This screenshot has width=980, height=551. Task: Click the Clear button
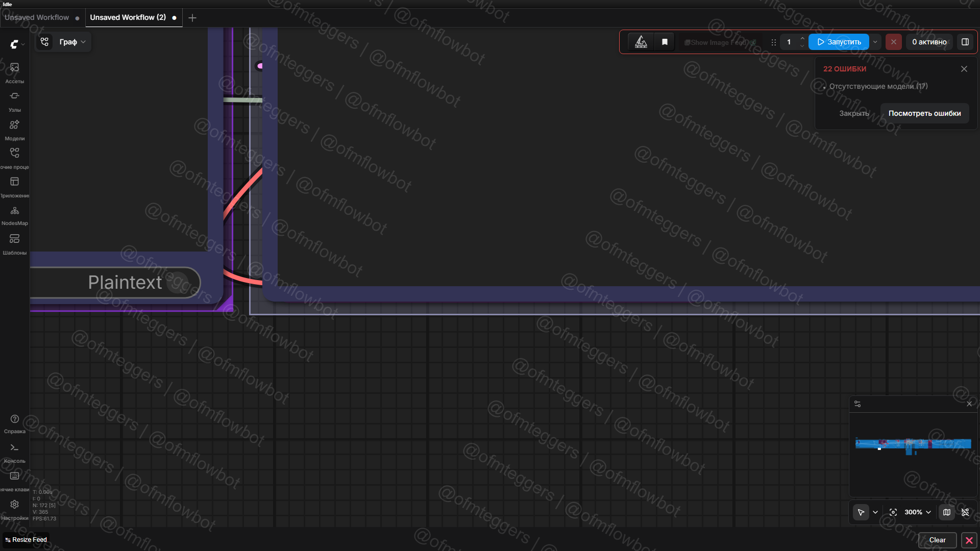[937, 540]
